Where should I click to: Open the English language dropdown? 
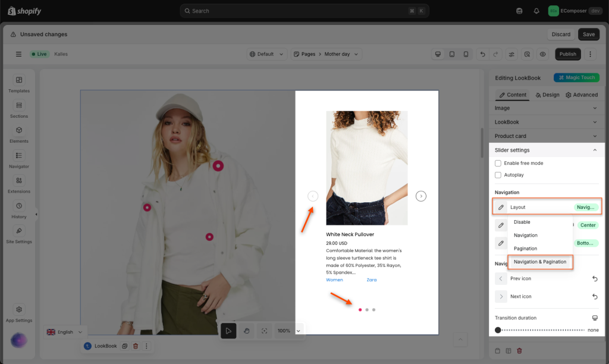[65, 332]
